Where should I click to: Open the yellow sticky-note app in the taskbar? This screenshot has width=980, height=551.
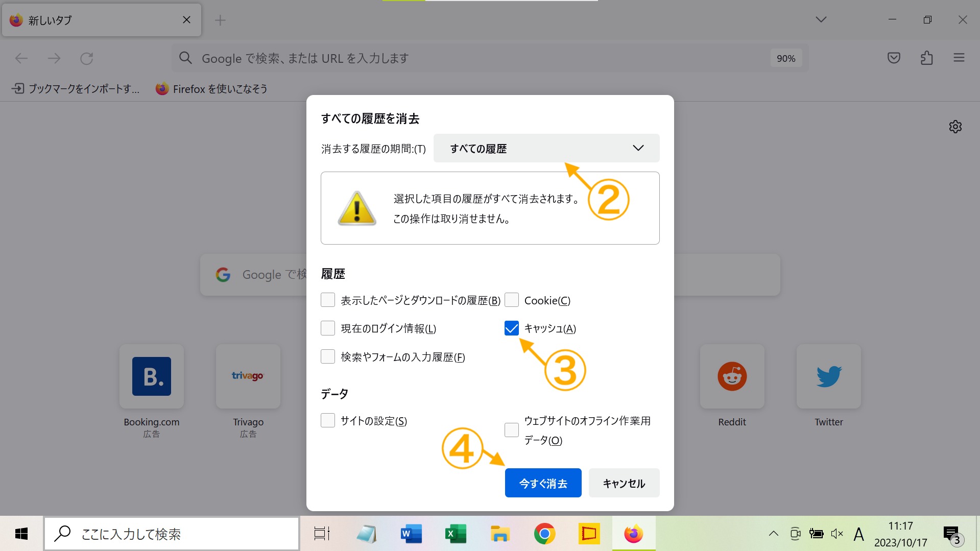[589, 534]
